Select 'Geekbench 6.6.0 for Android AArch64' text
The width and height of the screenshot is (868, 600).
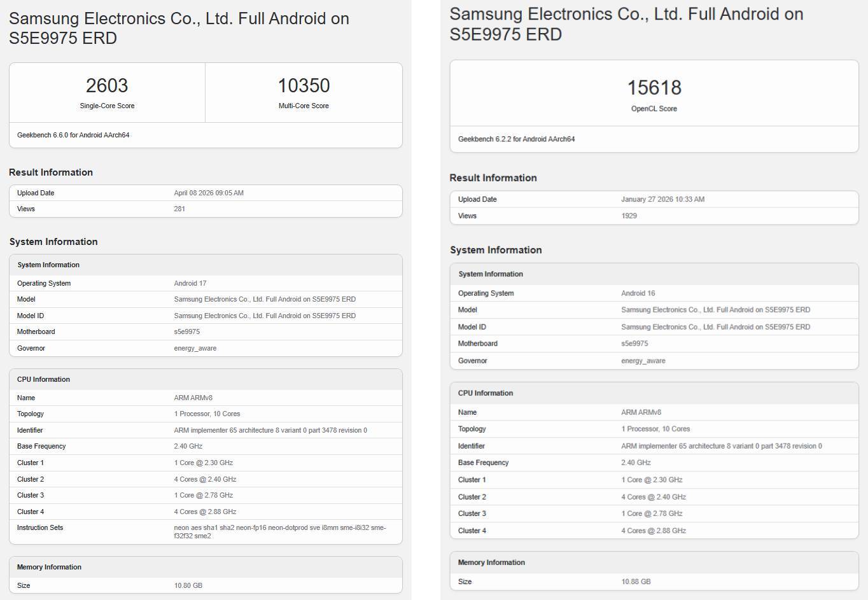point(73,135)
